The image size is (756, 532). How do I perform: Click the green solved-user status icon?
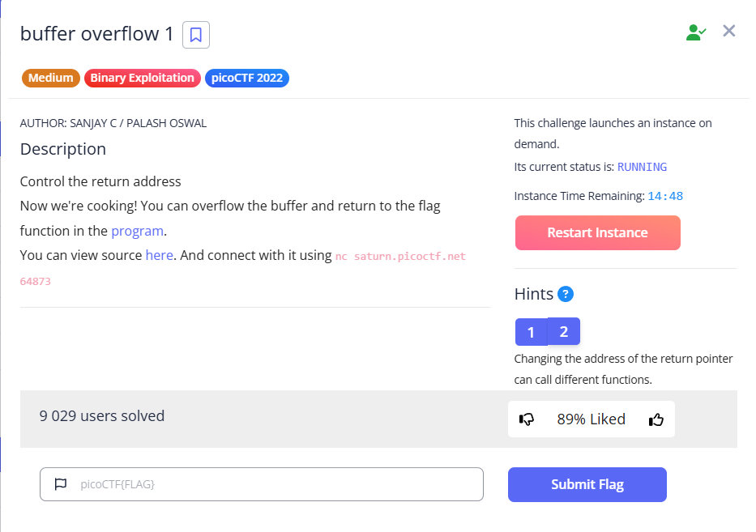[695, 32]
